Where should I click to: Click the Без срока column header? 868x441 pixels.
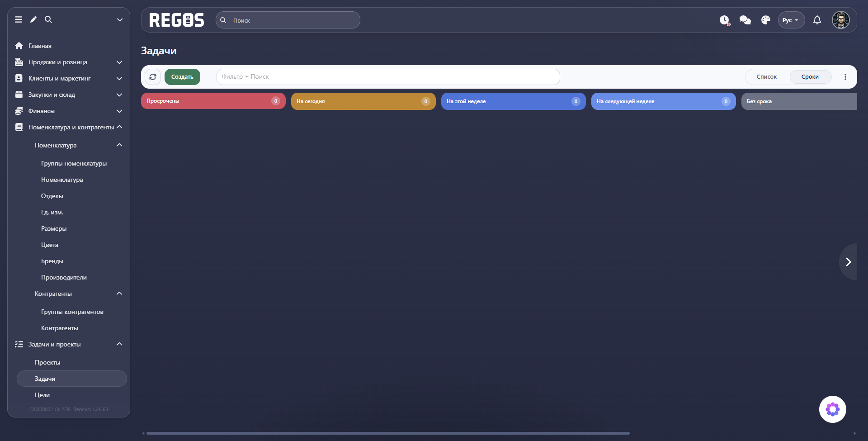tap(799, 101)
